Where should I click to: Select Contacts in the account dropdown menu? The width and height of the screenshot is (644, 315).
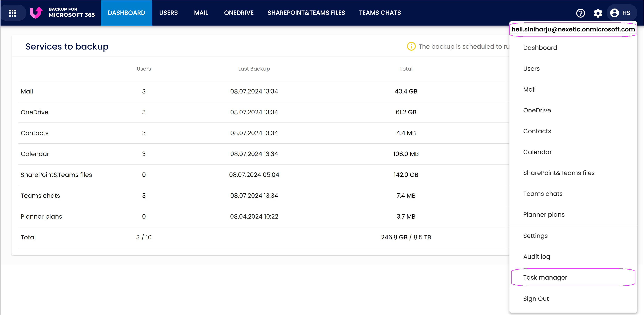click(573, 131)
